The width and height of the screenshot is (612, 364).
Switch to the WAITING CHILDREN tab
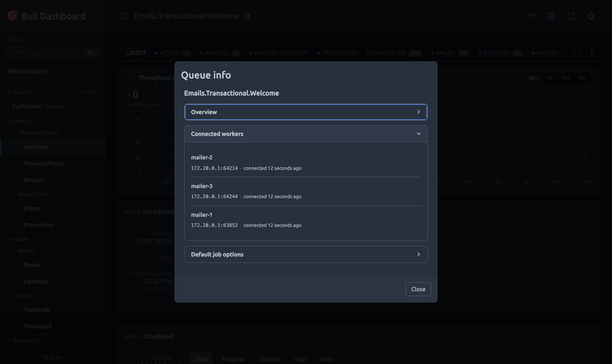point(278,53)
